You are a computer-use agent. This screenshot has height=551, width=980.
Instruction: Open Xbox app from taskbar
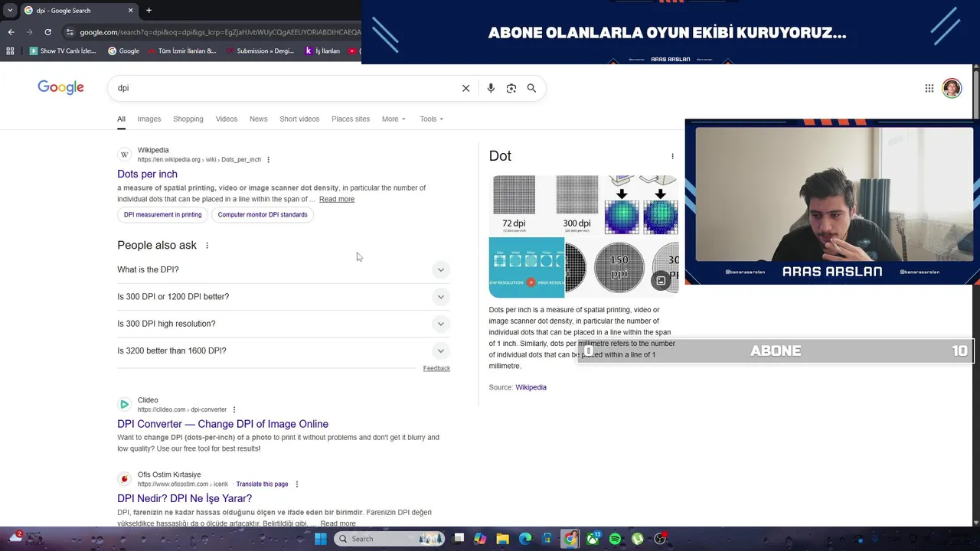coord(593,539)
